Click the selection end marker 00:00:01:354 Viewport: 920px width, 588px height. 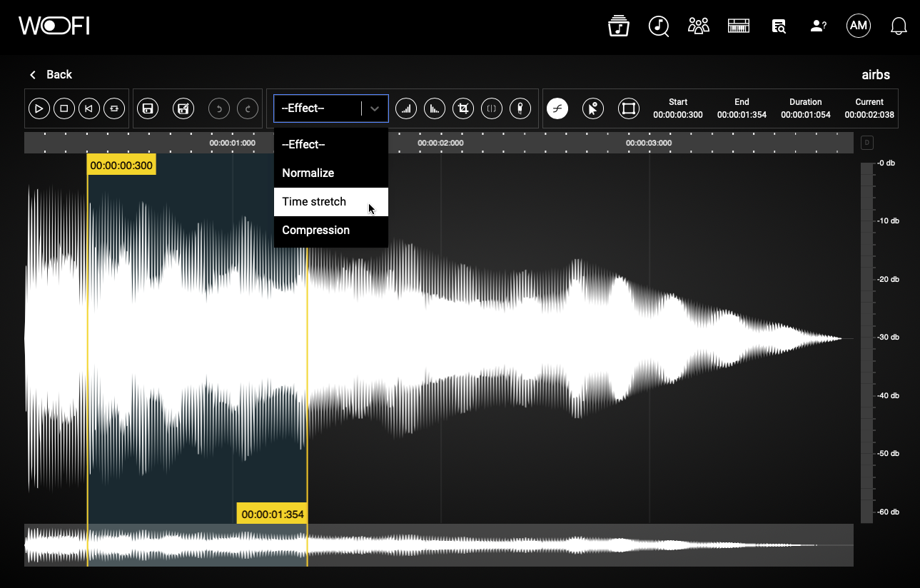[273, 514]
